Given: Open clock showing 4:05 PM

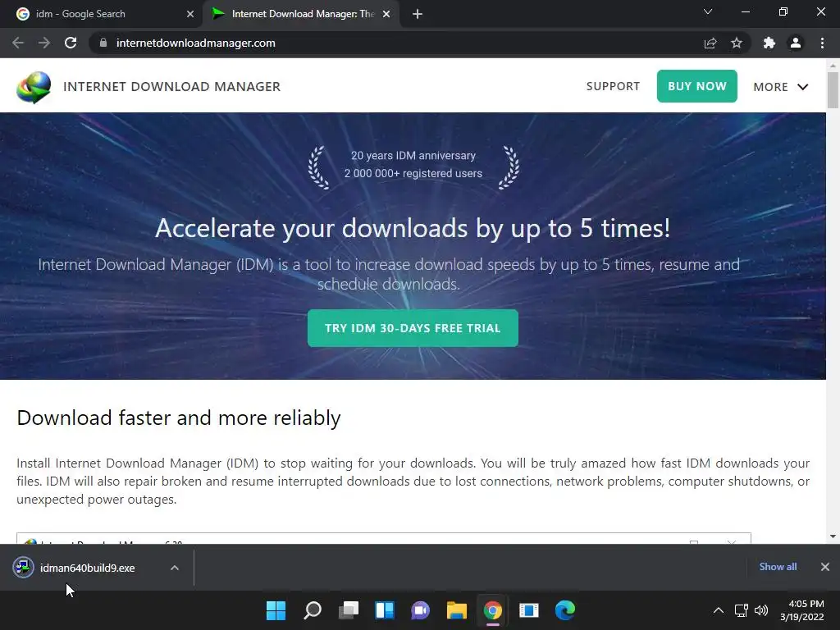Looking at the screenshot, I should point(802,610).
